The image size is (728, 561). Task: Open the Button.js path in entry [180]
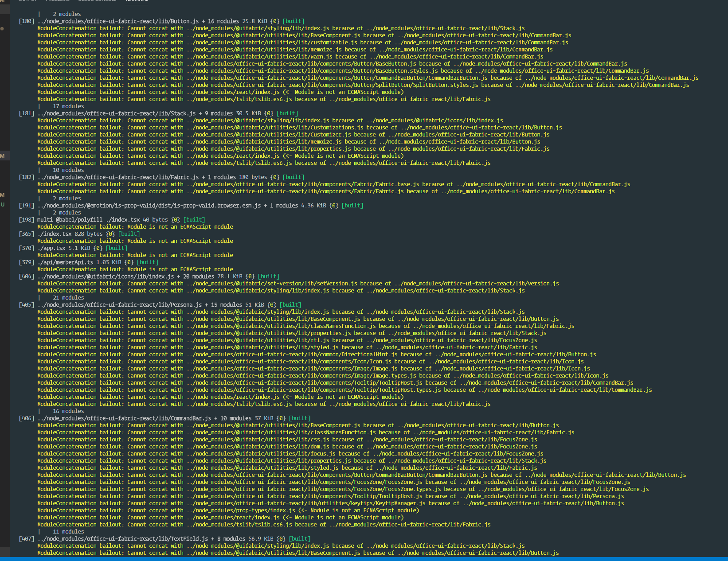click(118, 21)
